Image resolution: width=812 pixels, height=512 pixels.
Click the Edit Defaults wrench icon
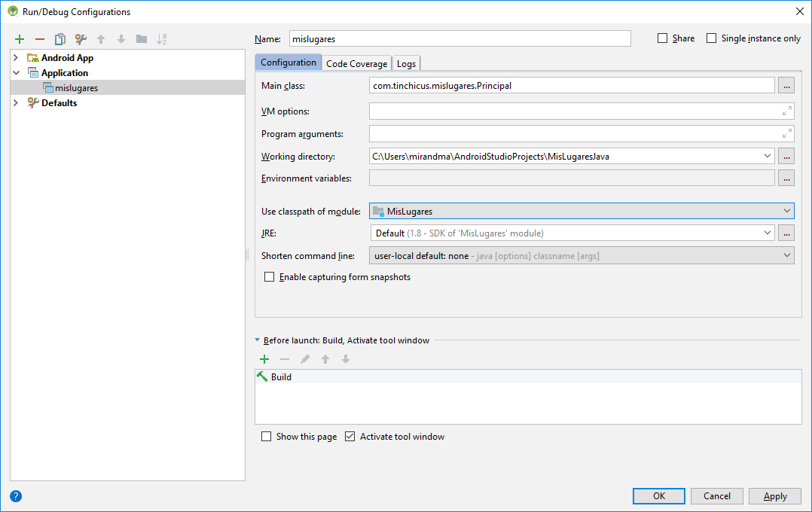(81, 39)
